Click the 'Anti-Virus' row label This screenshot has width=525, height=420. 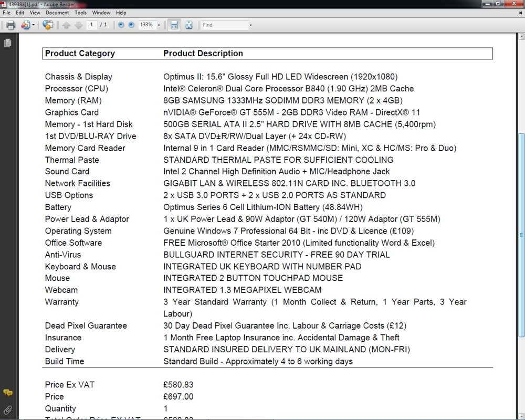click(63, 255)
